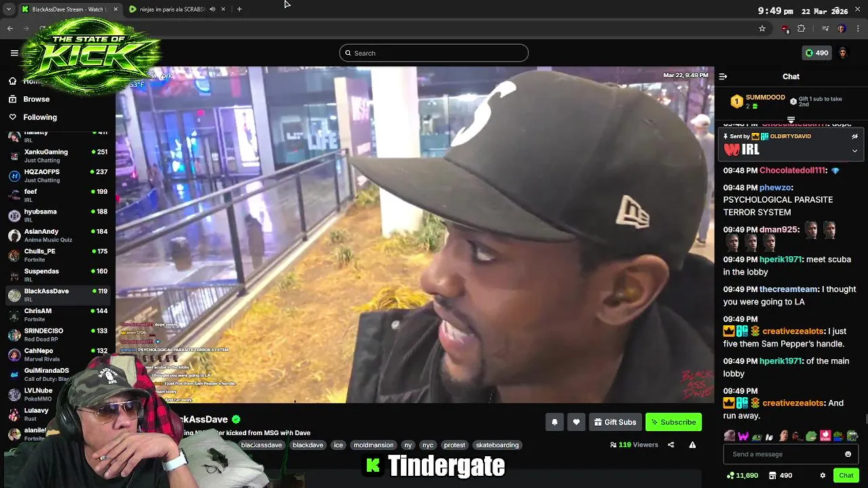
Task: Send message with green Chat button
Action: coord(846,476)
